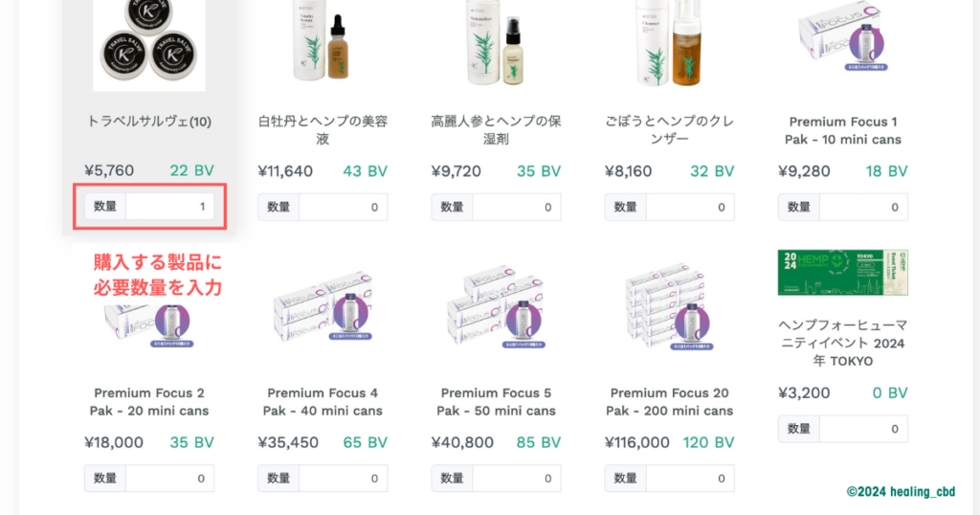Screen dimensions: 980x515
Task: Click the ginseng hemp moisturizer product image
Action: tap(496, 43)
